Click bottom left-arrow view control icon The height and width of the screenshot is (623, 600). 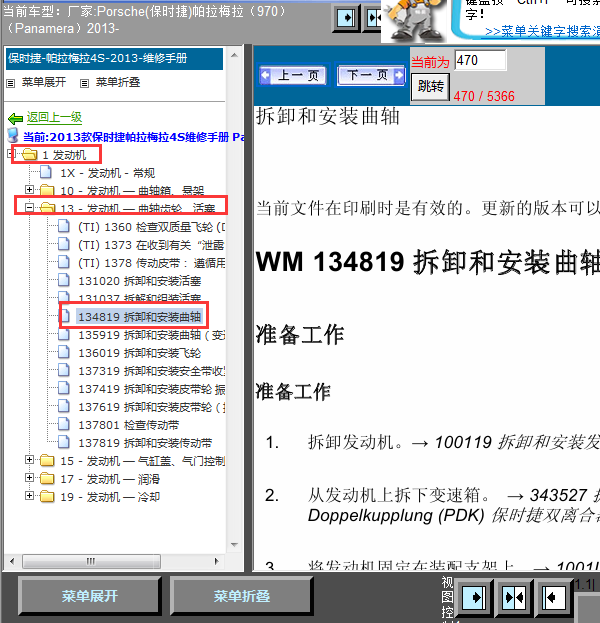click(x=554, y=597)
